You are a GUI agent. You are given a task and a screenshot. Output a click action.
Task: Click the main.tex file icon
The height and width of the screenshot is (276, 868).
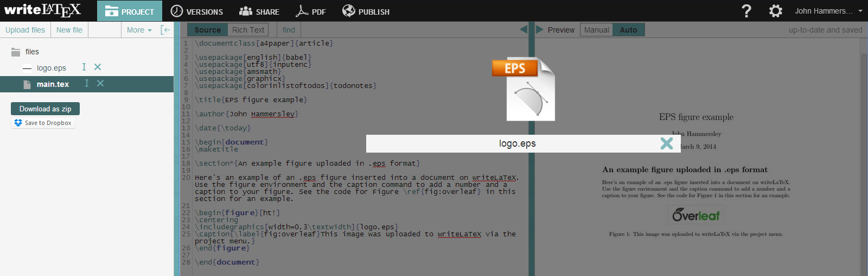[27, 84]
